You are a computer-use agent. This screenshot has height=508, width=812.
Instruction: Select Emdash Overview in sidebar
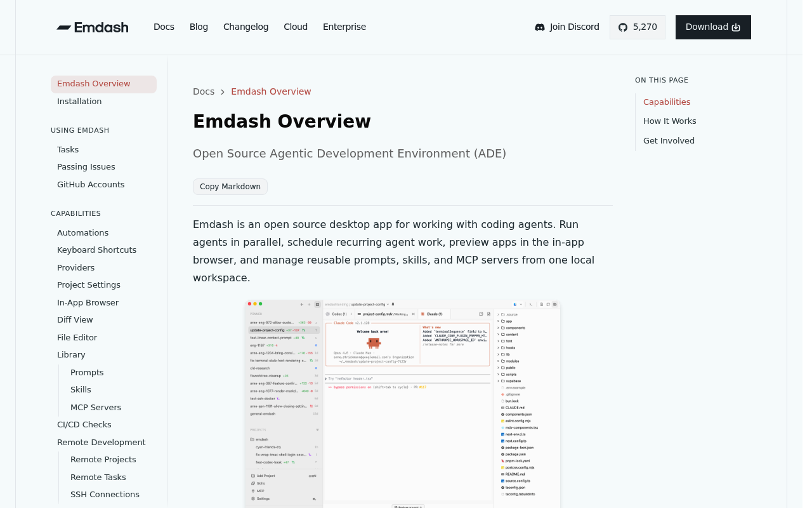pyautogui.click(x=103, y=84)
